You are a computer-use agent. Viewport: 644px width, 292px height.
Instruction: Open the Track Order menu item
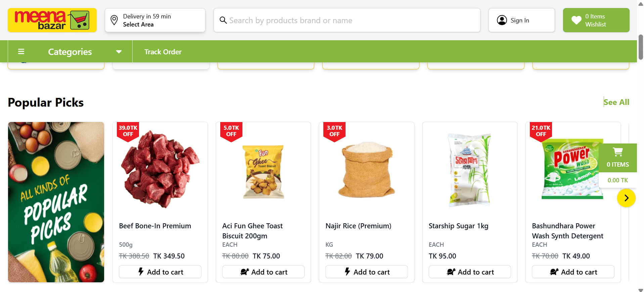(x=163, y=52)
